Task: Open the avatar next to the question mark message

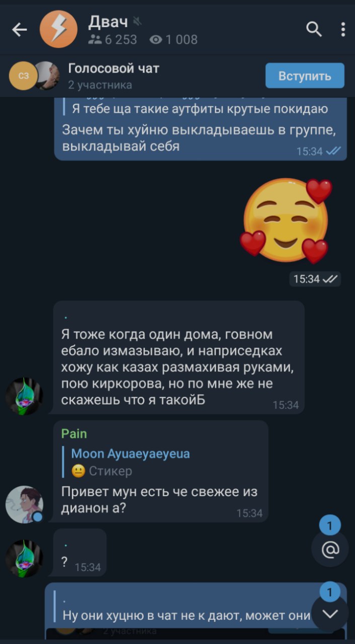Action: (x=24, y=558)
